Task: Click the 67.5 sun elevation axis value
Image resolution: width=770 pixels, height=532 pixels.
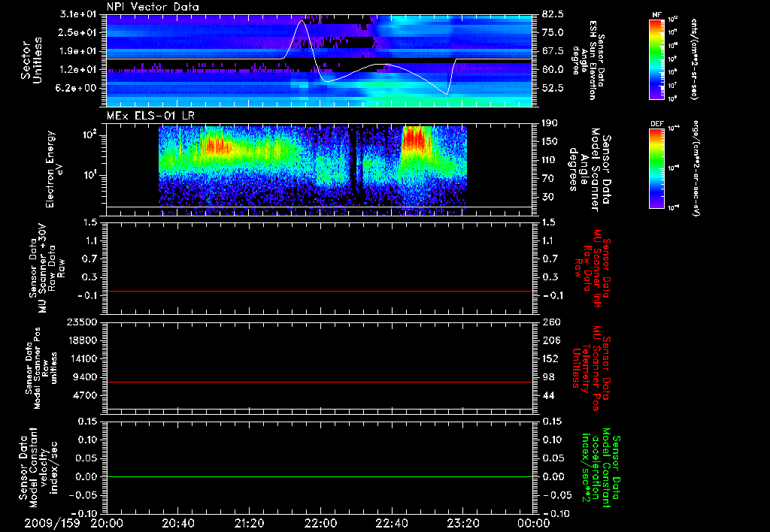Action: 553,51
